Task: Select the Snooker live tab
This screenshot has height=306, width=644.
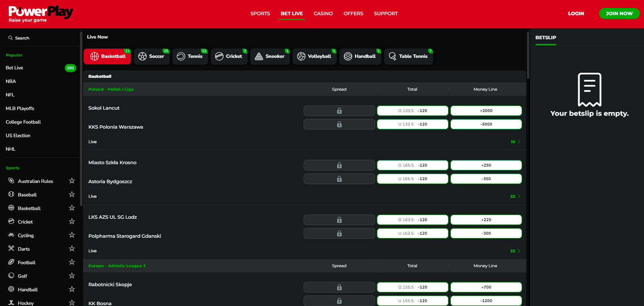Action: pos(270,56)
